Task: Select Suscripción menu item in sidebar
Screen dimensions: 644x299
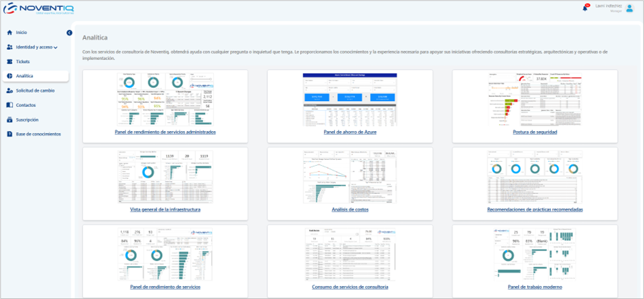Action: [27, 119]
